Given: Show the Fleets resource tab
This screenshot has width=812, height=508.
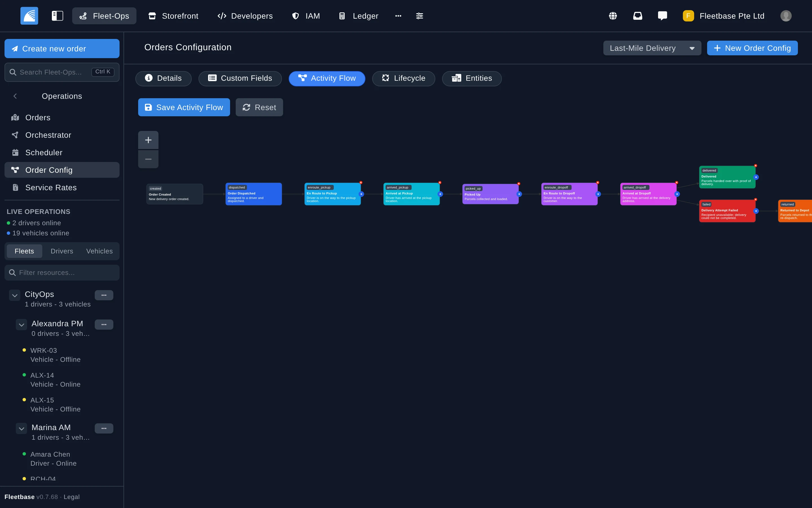Looking at the screenshot, I should point(25,251).
